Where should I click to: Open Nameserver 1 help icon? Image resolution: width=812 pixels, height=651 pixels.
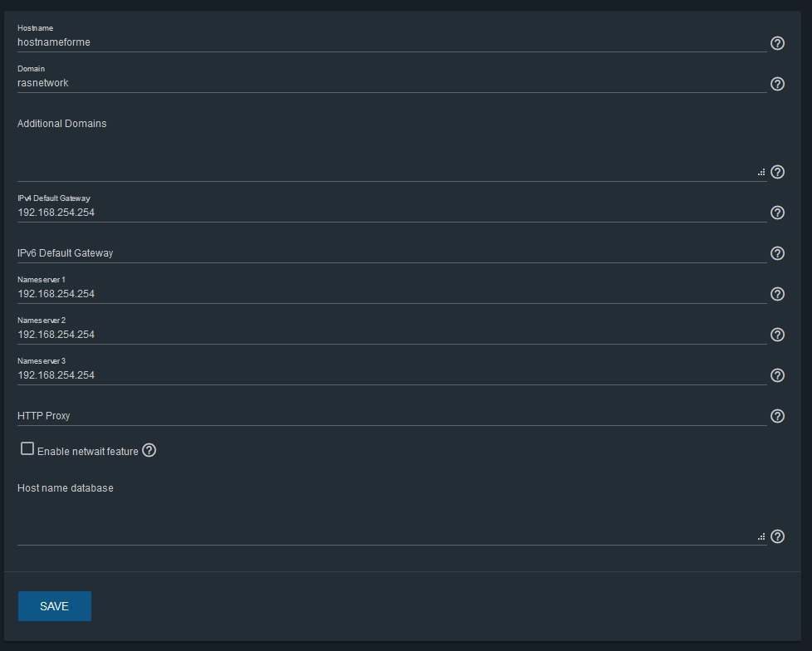[777, 294]
